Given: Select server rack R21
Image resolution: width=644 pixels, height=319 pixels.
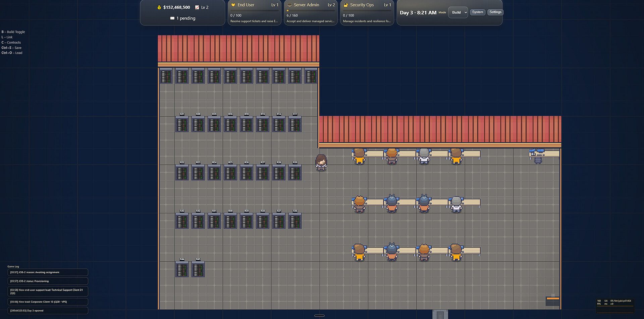Looking at the screenshot, I should coord(182,124).
